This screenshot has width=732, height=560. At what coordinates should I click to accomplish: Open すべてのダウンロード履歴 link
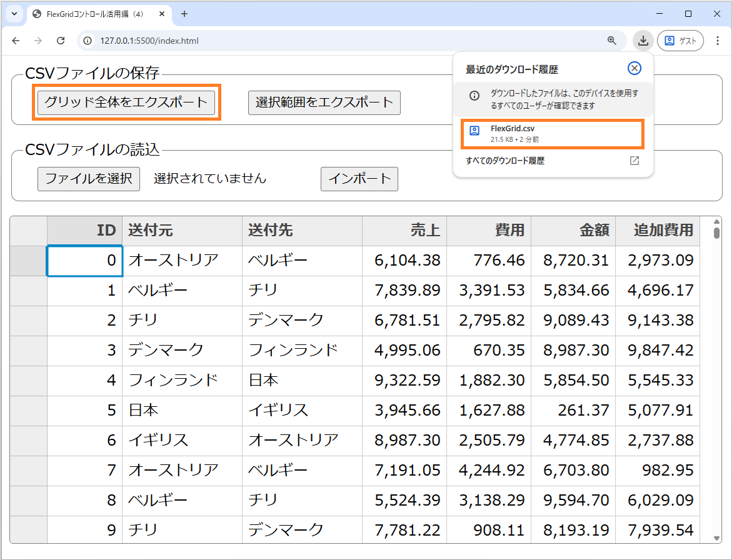[505, 161]
